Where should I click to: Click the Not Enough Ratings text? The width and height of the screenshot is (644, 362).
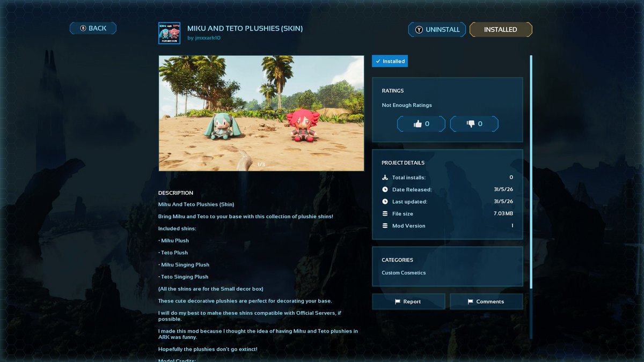point(407,105)
